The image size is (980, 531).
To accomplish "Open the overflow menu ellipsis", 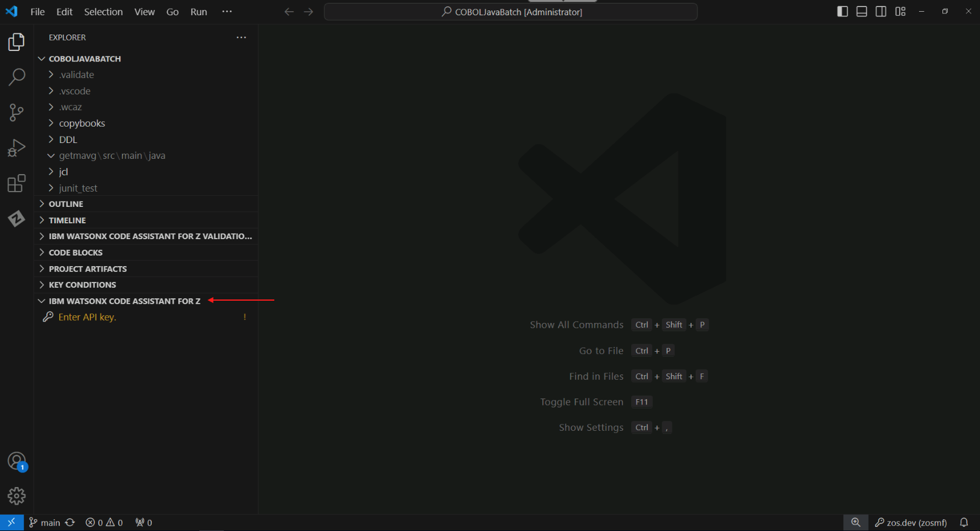I will [227, 12].
